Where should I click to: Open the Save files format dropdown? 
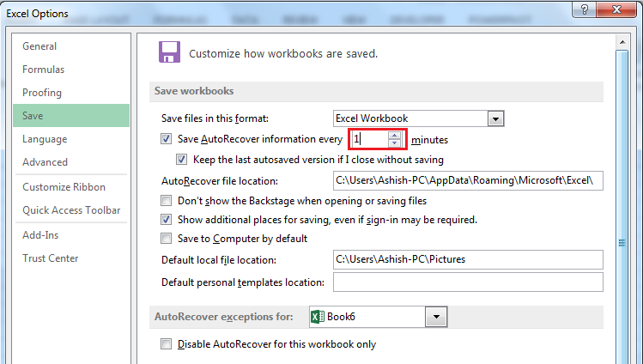coord(495,118)
